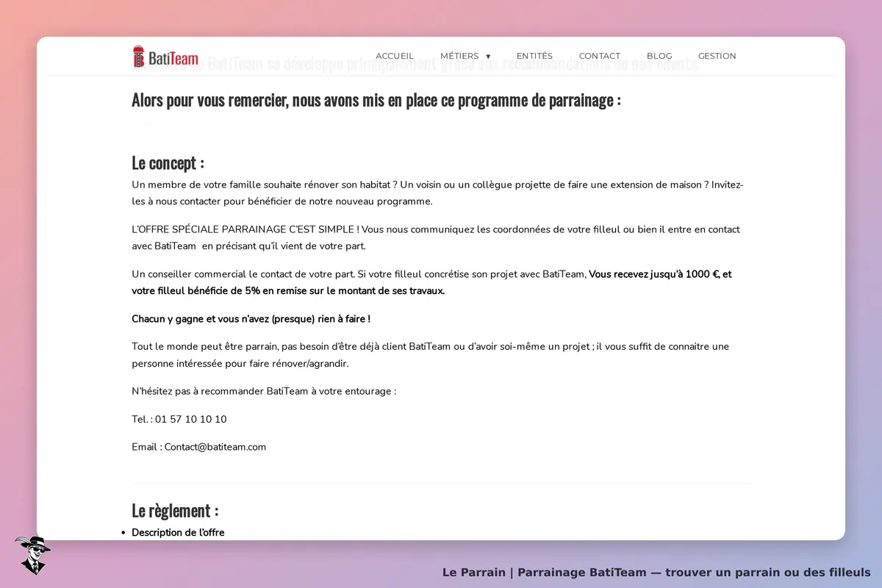Click the phone number 01 57 10 10 10
This screenshot has width=882, height=588.
click(191, 419)
